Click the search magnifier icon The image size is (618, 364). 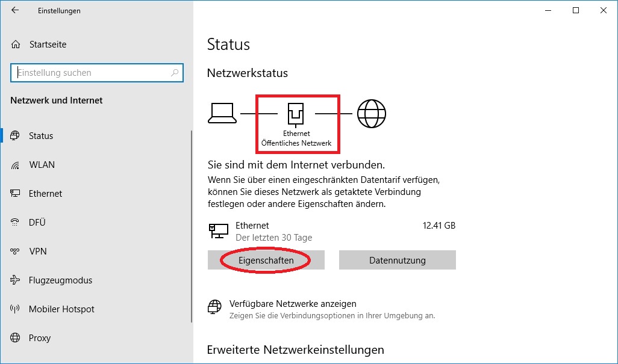click(x=175, y=73)
